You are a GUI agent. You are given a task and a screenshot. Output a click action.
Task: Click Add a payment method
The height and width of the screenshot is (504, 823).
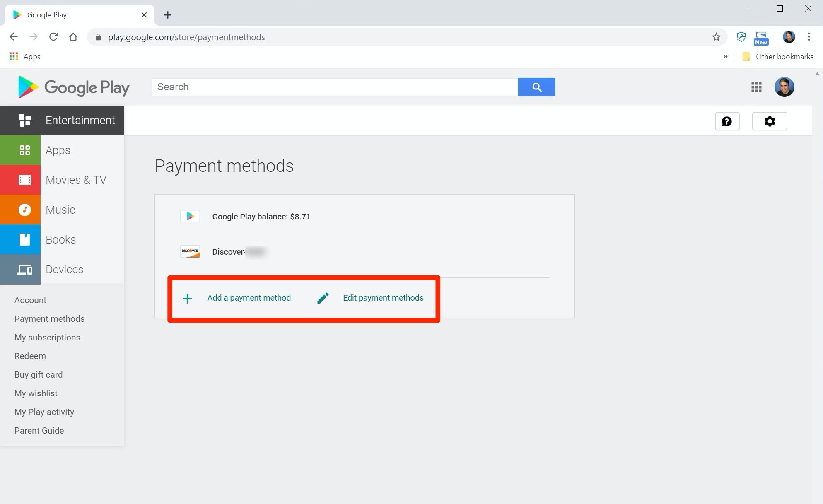pyautogui.click(x=249, y=297)
